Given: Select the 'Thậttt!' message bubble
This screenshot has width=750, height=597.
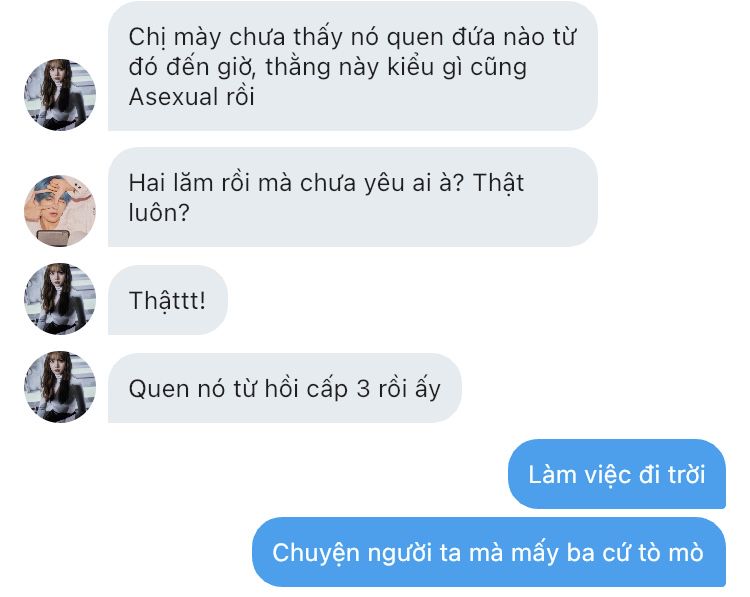Looking at the screenshot, I should click(x=168, y=300).
